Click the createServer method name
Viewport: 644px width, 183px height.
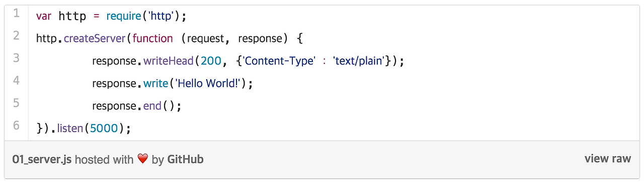[x=95, y=39]
